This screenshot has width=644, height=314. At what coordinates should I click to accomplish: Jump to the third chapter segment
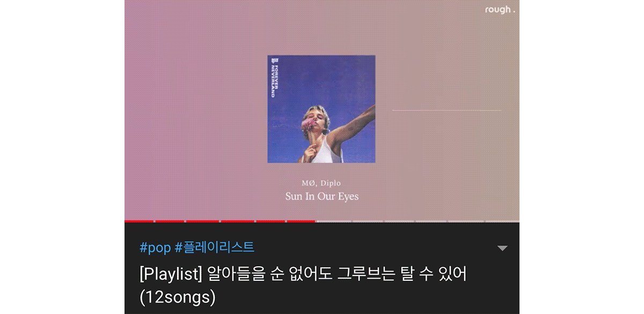203,221
